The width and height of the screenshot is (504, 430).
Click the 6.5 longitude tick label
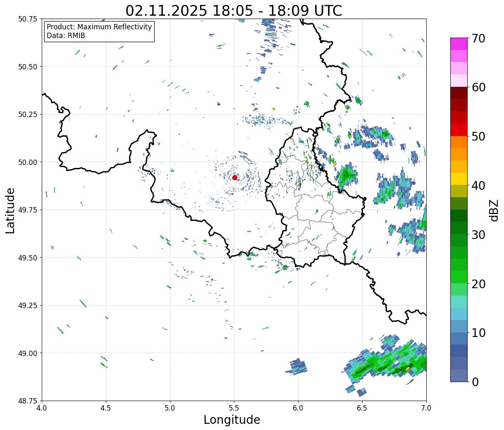point(362,408)
